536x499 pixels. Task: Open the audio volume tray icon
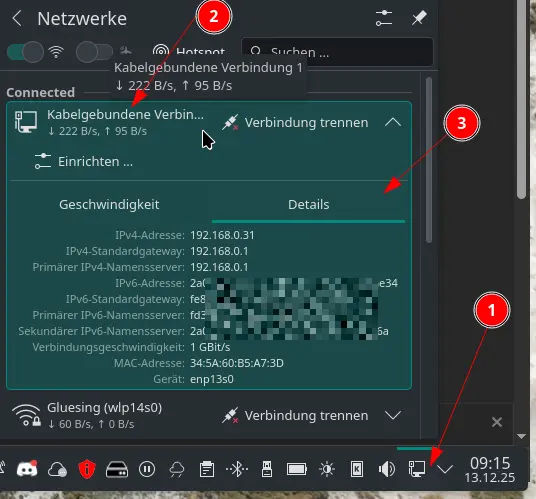(387, 469)
